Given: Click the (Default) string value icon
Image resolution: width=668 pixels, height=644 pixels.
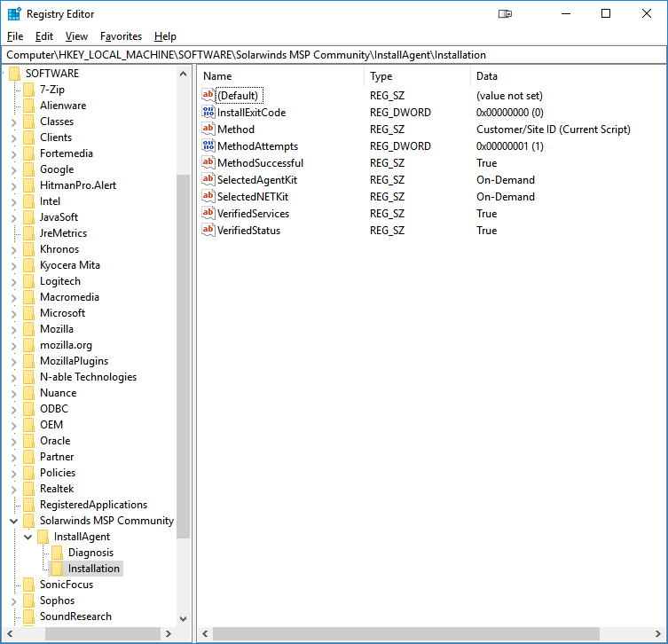Looking at the screenshot, I should (x=208, y=95).
